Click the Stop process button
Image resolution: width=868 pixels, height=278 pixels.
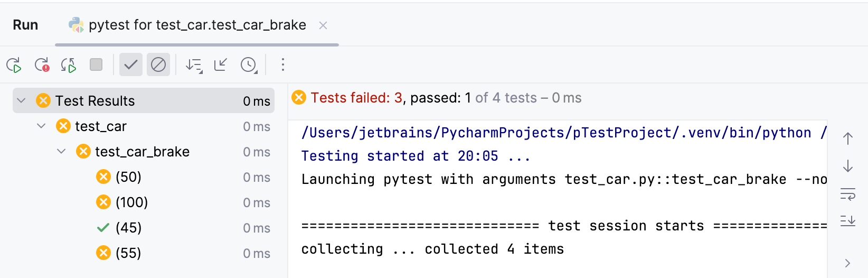pyautogui.click(x=96, y=64)
